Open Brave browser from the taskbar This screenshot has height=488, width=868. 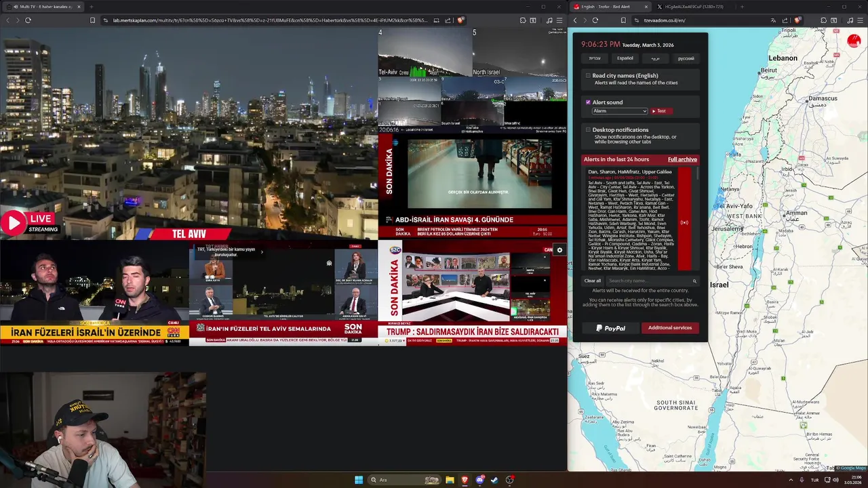click(465, 480)
